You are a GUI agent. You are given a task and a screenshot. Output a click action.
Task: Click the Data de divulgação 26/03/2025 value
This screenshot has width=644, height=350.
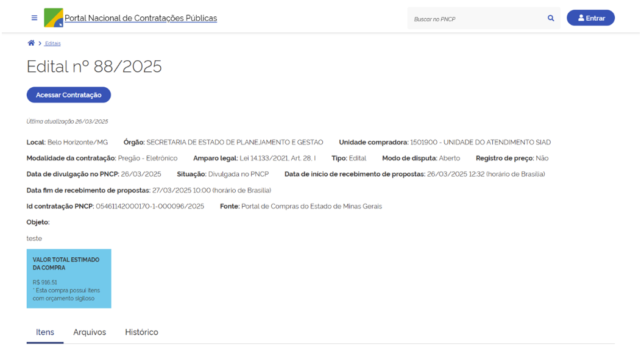coord(141,174)
